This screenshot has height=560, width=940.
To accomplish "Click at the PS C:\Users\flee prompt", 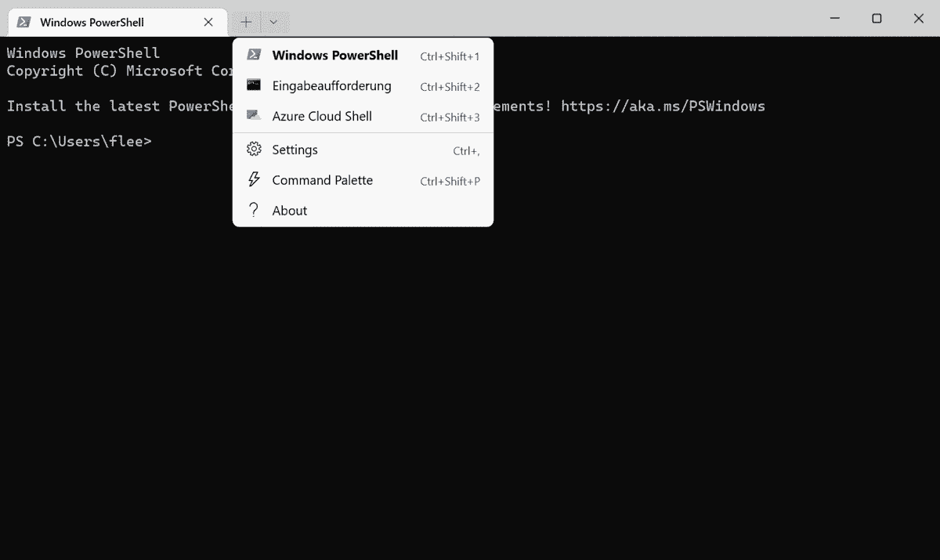I will coord(79,141).
